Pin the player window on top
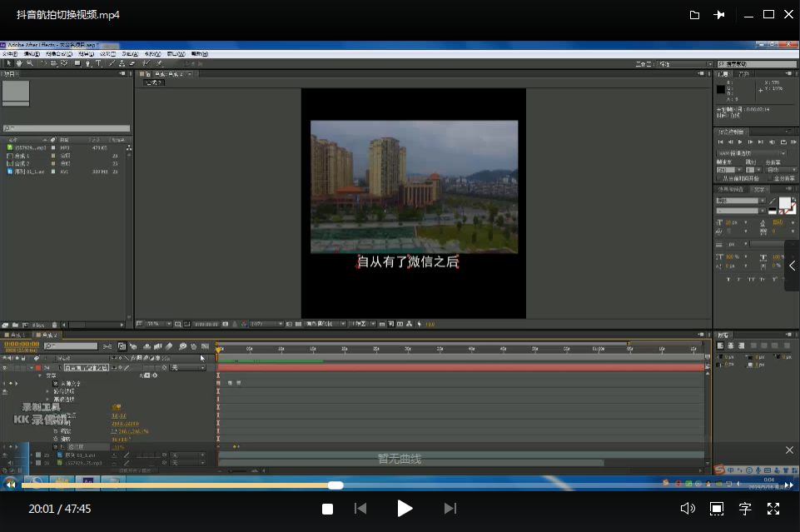The height and width of the screenshot is (532, 800). tap(720, 15)
